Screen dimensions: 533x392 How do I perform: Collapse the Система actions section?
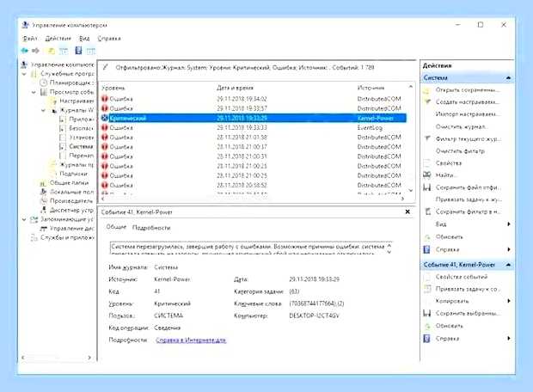508,78
